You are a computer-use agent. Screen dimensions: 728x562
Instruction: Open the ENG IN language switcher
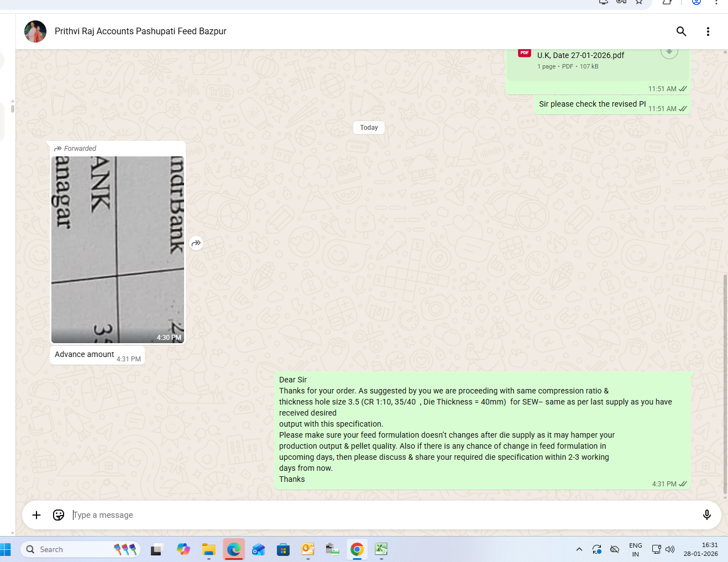(x=635, y=549)
